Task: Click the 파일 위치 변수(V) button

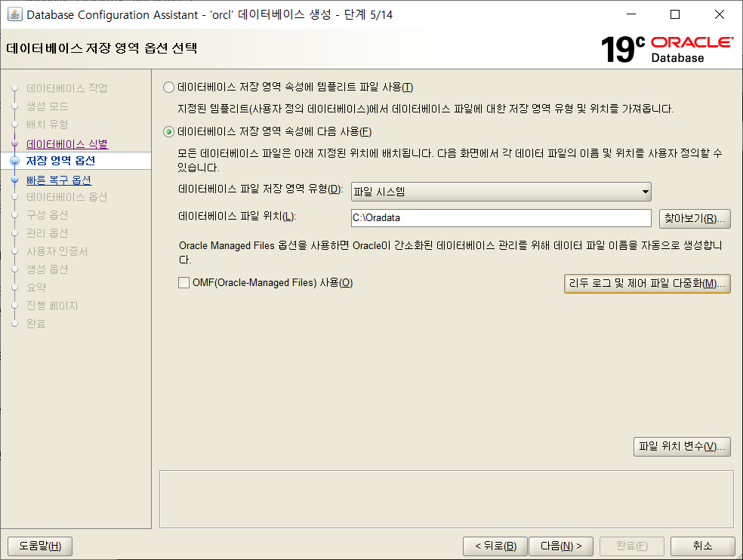Action: (x=682, y=446)
